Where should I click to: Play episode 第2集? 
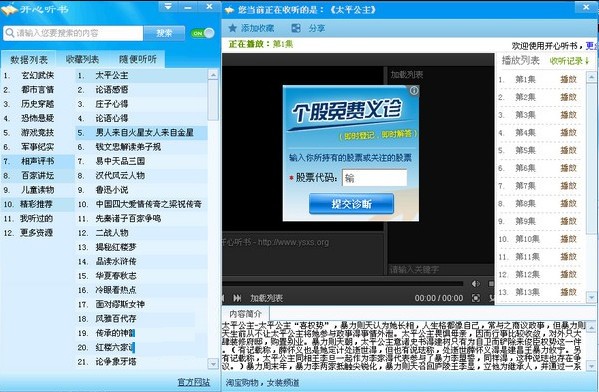pos(568,97)
